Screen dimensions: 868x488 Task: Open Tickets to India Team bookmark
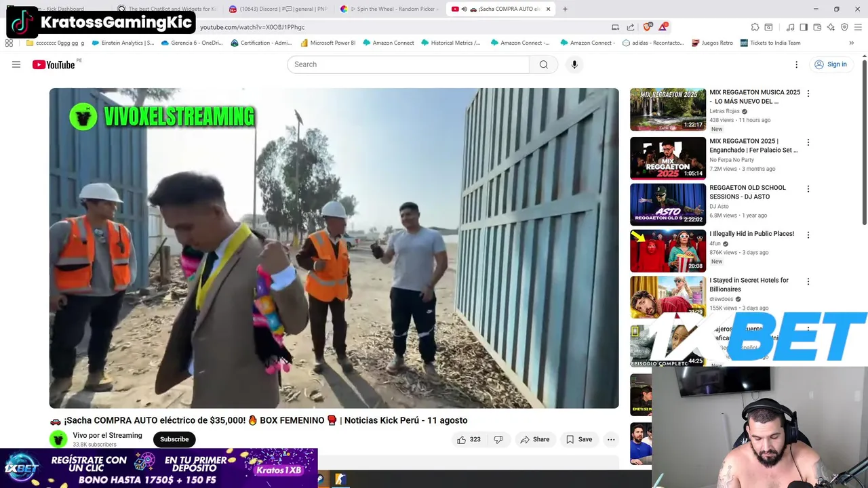click(x=770, y=43)
